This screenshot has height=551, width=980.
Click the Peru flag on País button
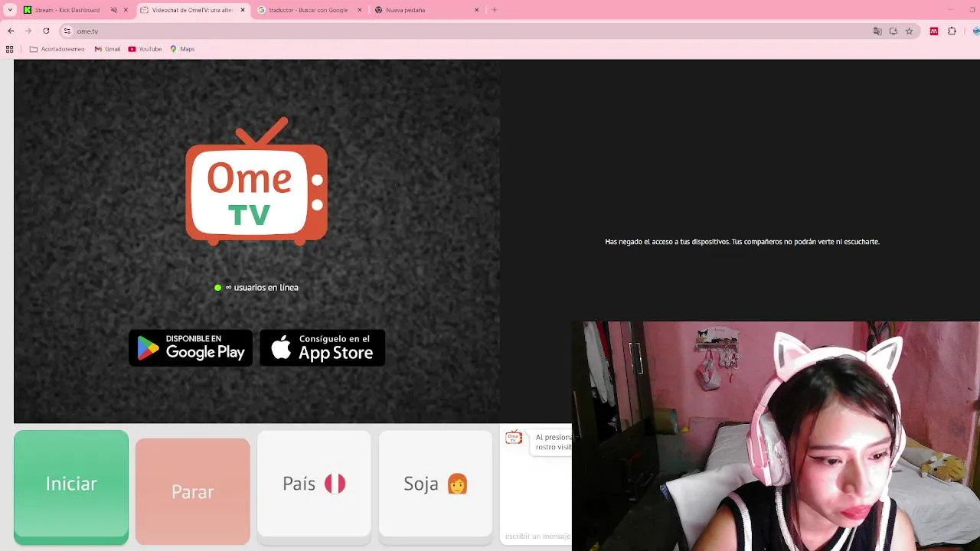[x=335, y=484]
